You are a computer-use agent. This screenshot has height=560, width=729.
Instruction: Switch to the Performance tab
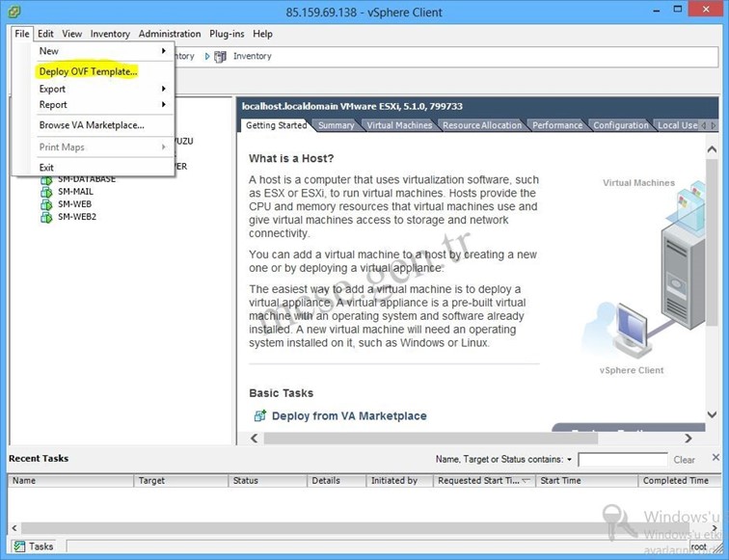coord(557,125)
